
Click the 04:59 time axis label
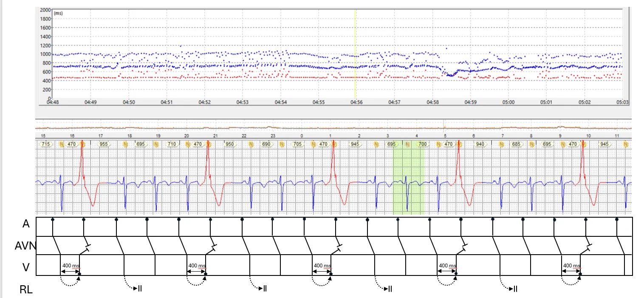[x=470, y=102]
